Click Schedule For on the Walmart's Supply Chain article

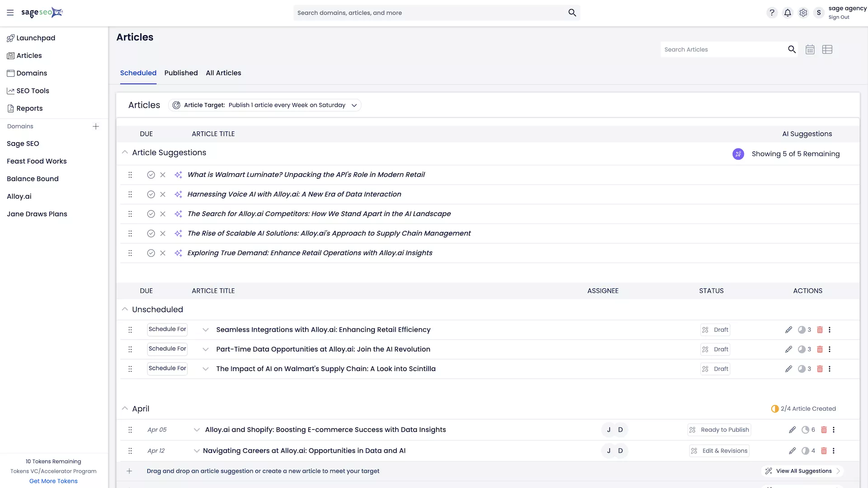coord(167,369)
